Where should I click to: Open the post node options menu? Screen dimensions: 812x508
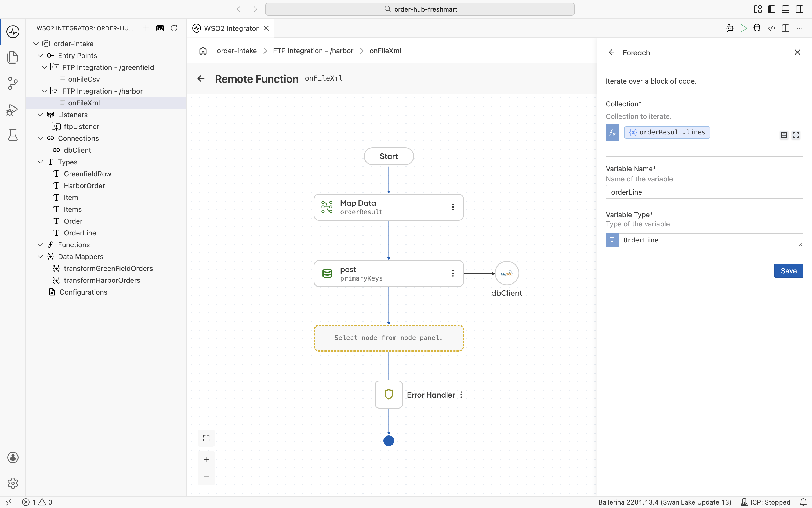tap(453, 274)
